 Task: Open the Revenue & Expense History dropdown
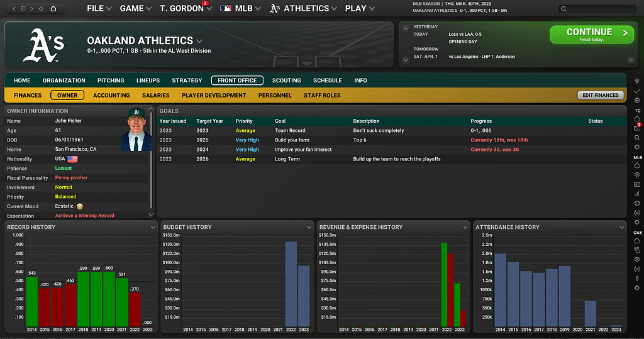[x=465, y=227]
